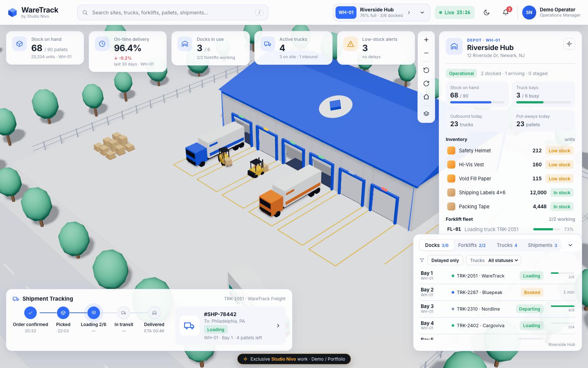Click the filter funnel icon

[422, 260]
